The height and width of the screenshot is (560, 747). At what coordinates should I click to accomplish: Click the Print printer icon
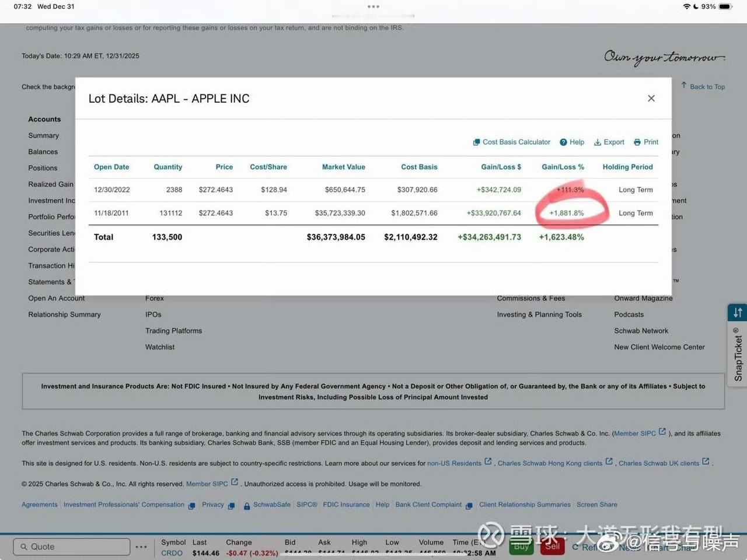click(x=637, y=142)
